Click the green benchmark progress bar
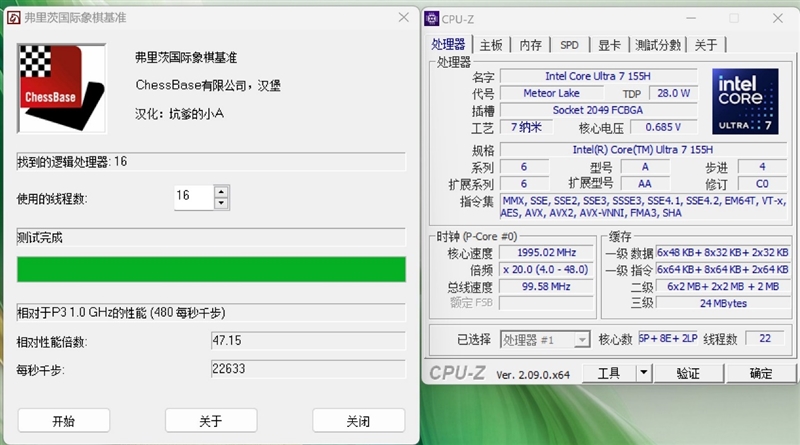The width and height of the screenshot is (800, 445). [211, 269]
